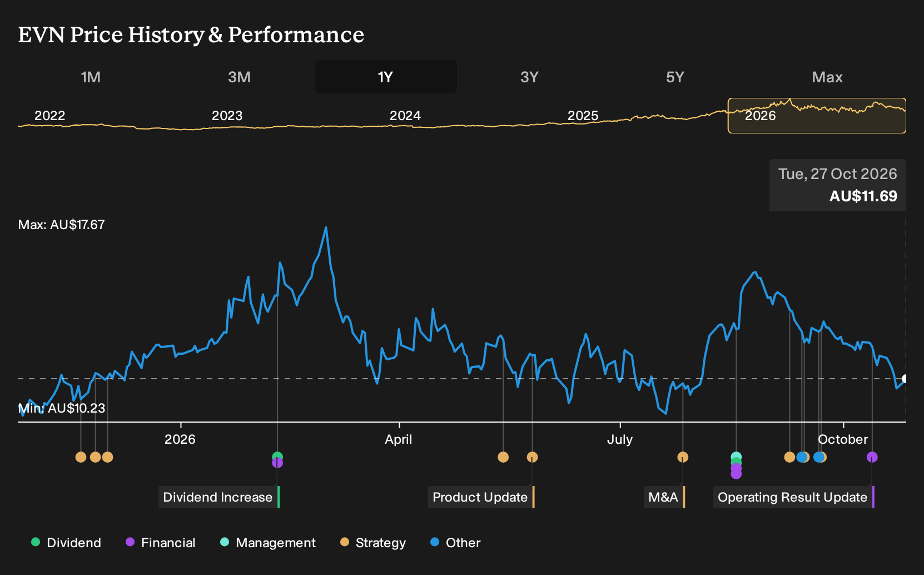The height and width of the screenshot is (575, 924).
Task: Click the green dividend event marker
Action: [277, 457]
